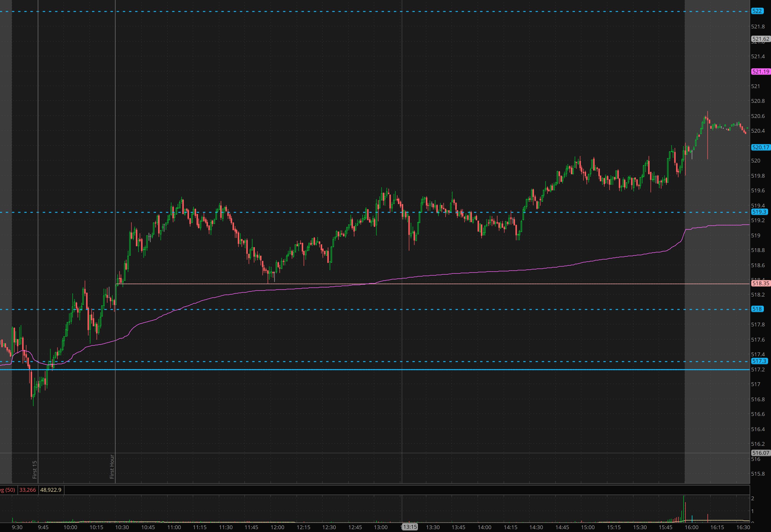Click the yellow 48,922.9 average value
The image size is (771, 532).
tap(51, 490)
